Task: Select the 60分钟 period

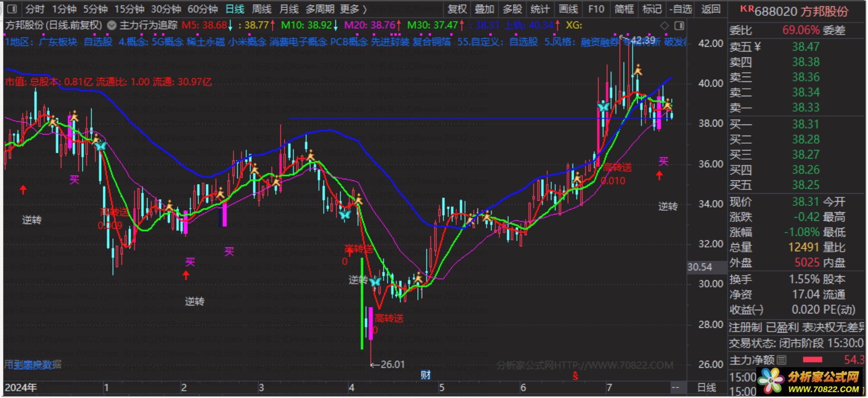Action: (203, 9)
